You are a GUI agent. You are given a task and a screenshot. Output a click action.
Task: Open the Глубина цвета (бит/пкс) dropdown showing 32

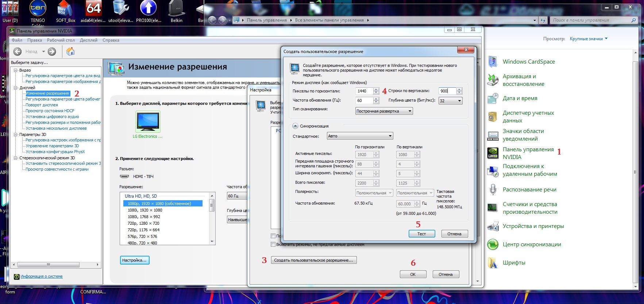point(451,100)
